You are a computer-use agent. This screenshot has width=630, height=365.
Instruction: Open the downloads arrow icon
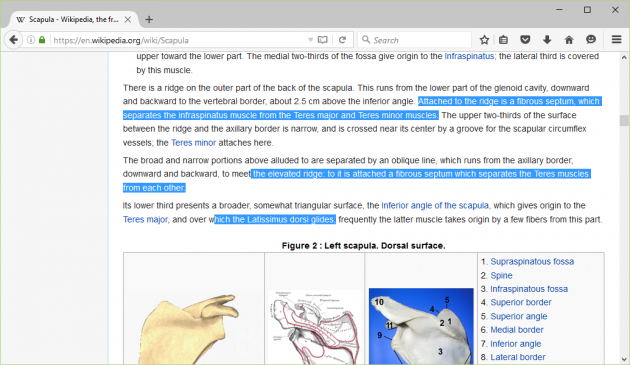547,40
